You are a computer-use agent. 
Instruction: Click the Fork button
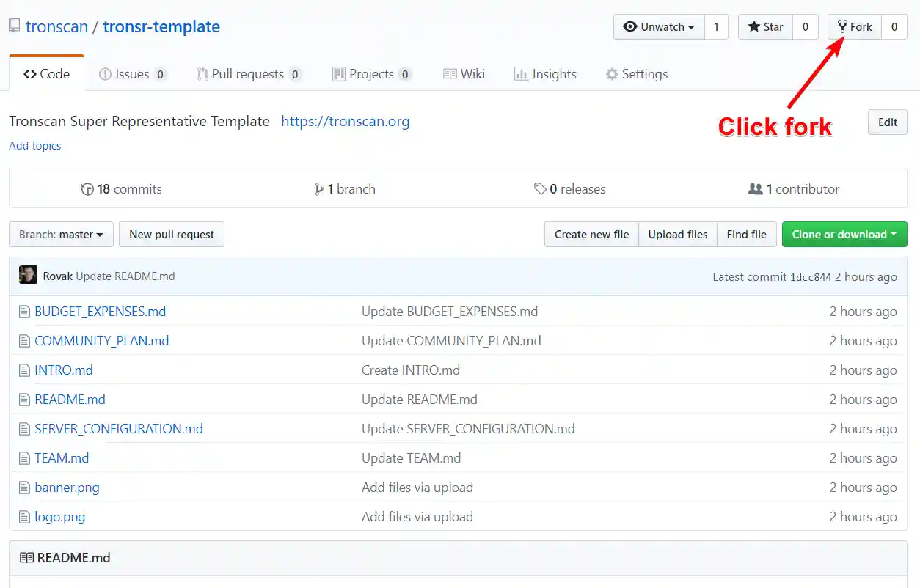pyautogui.click(x=855, y=27)
